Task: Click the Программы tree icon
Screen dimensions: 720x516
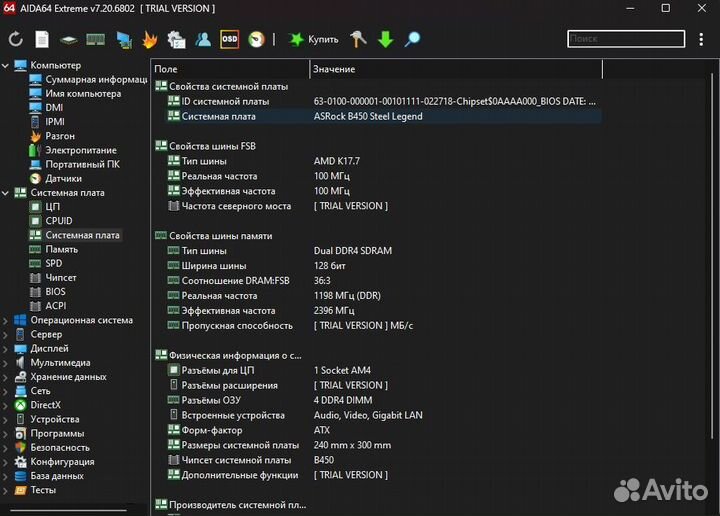Action: click(x=20, y=433)
